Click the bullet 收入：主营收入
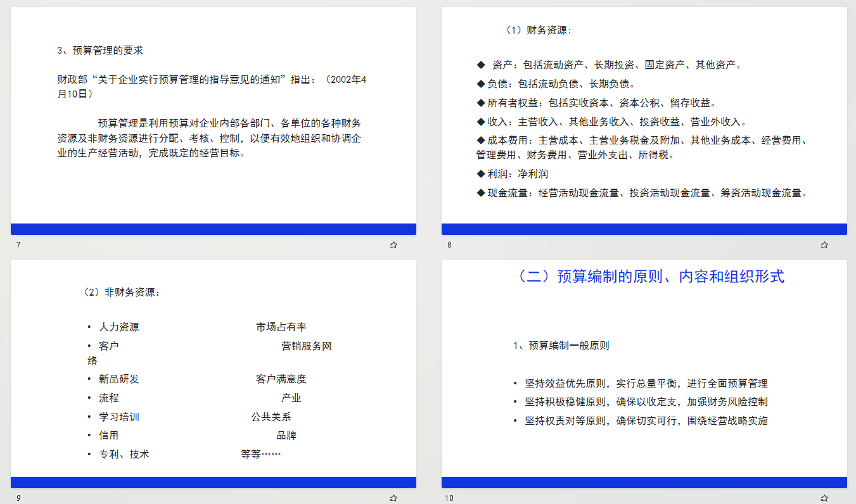The height and width of the screenshot is (504, 856). click(x=613, y=122)
